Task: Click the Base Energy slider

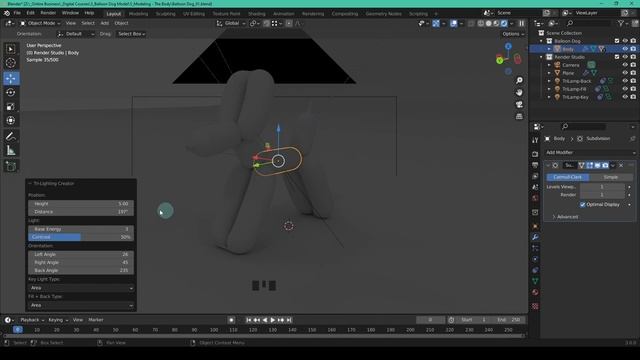Action: (x=81, y=229)
